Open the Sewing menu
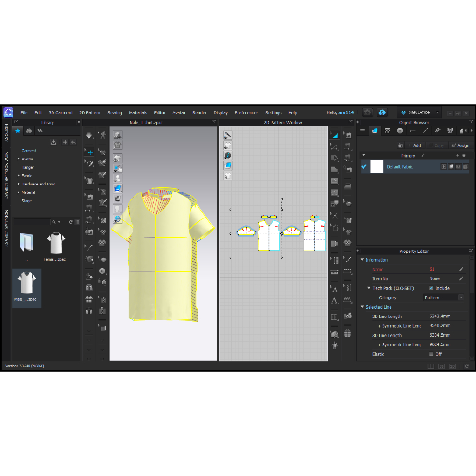 tap(115, 112)
